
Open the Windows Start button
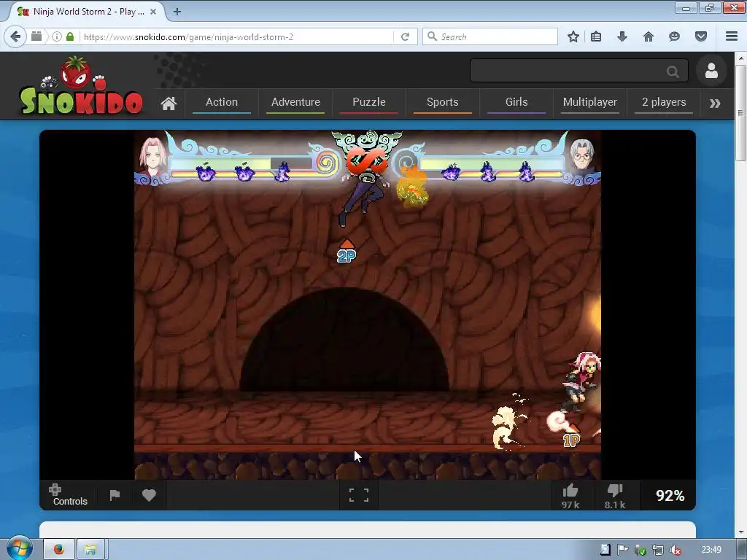coord(20,548)
